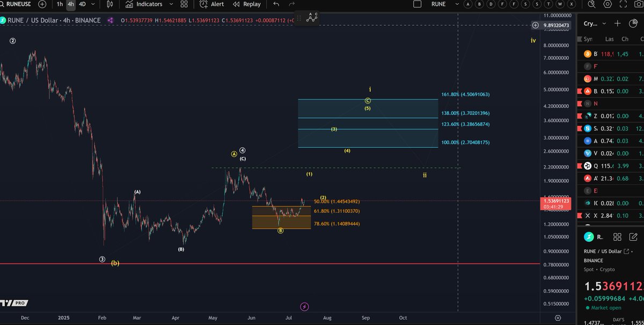Select the 1h timeframe

coord(60,4)
